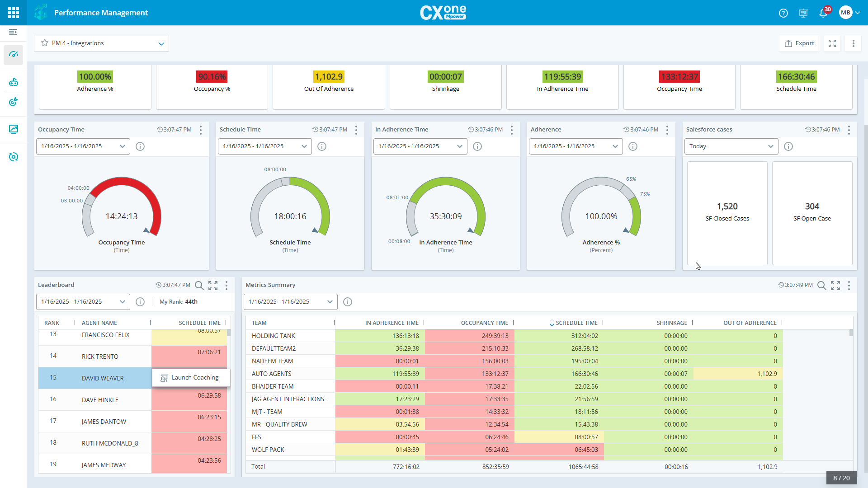Click the Export button

tap(799, 43)
